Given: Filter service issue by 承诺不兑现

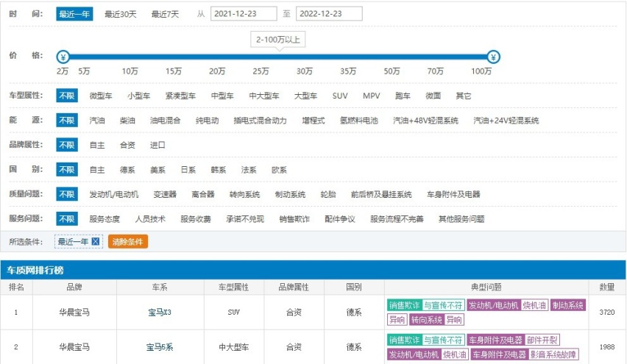Looking at the screenshot, I should coord(245,219).
